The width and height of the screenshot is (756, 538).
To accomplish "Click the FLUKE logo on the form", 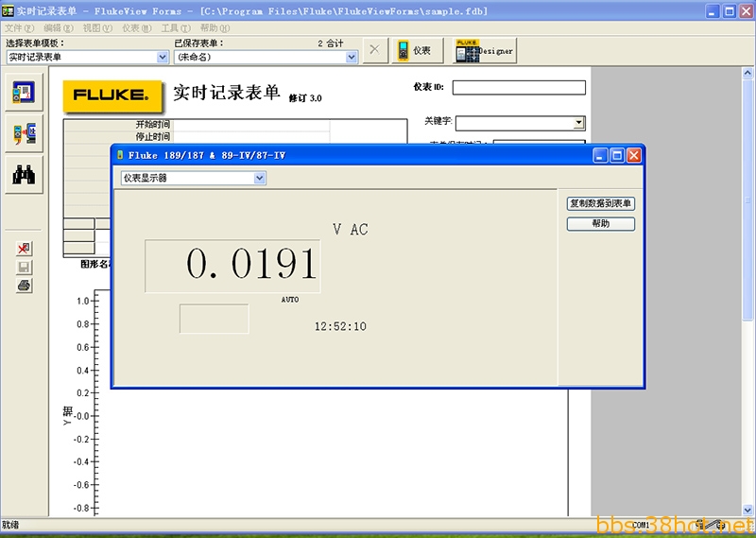I will click(x=112, y=95).
